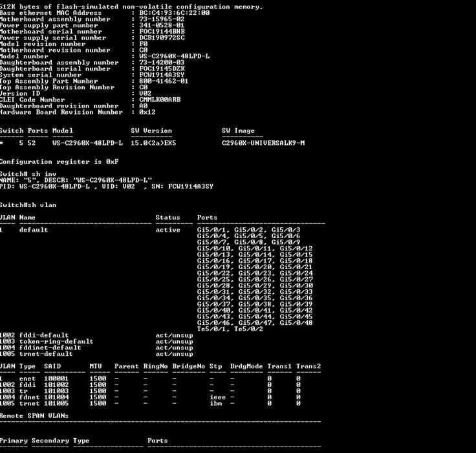Click hardware board revision 0x12
Viewport: 476px width, 453px height.
pyautogui.click(x=147, y=112)
